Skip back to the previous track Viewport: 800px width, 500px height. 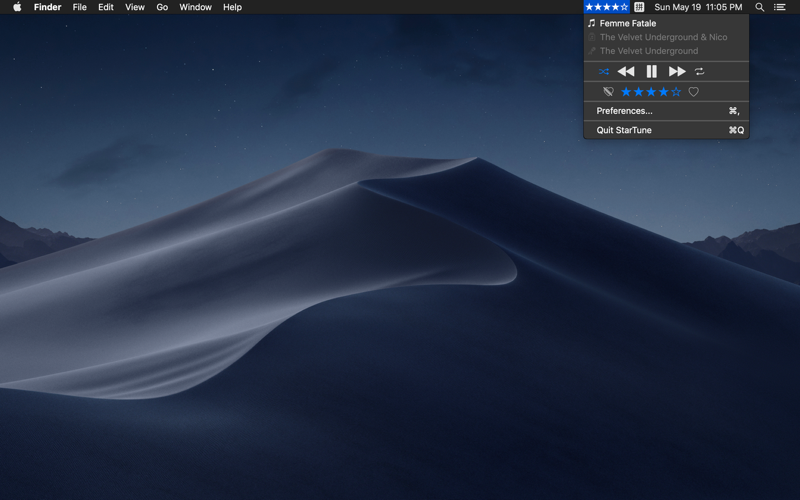click(626, 71)
